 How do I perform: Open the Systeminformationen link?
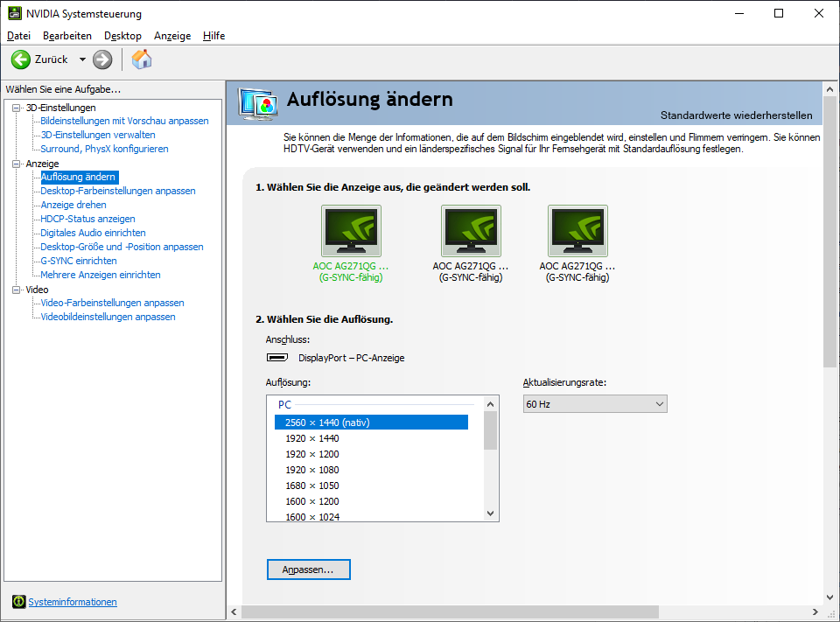pyautogui.click(x=73, y=602)
